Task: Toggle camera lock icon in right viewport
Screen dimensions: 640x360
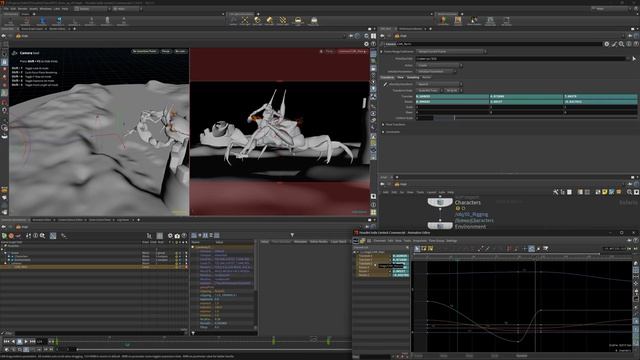Action: point(321,51)
